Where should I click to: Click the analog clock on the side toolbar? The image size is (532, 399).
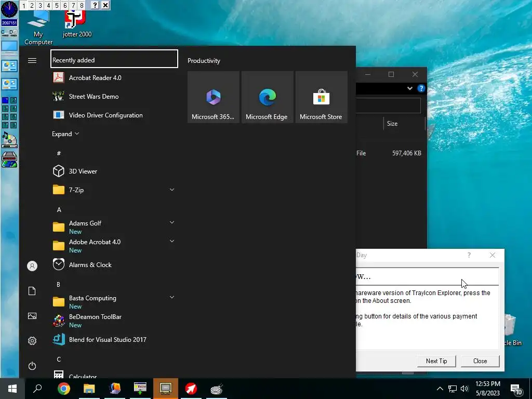click(x=9, y=9)
